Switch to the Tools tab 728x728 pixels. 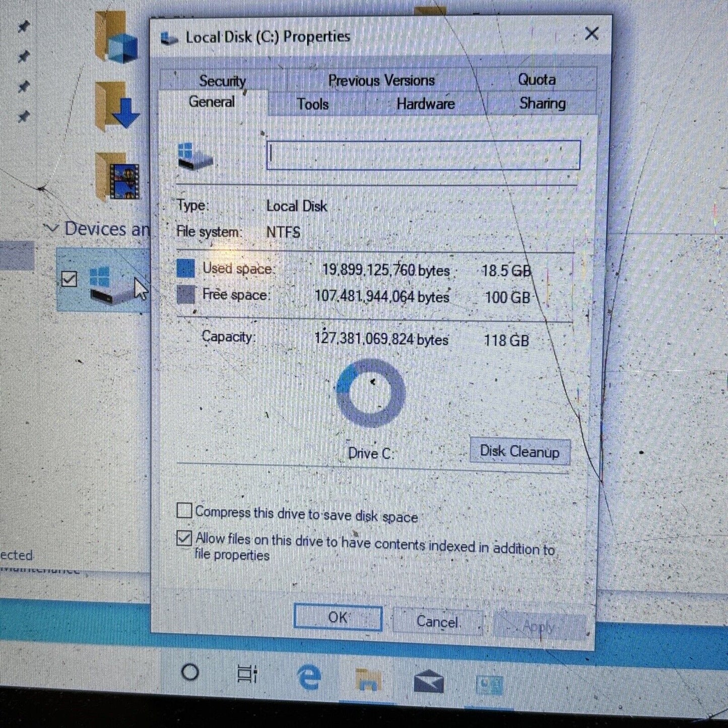[x=312, y=104]
